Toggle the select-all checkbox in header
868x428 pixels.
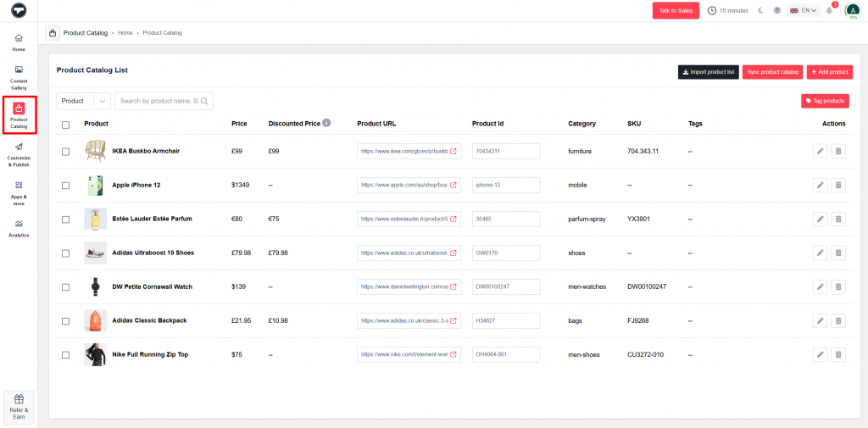[66, 125]
